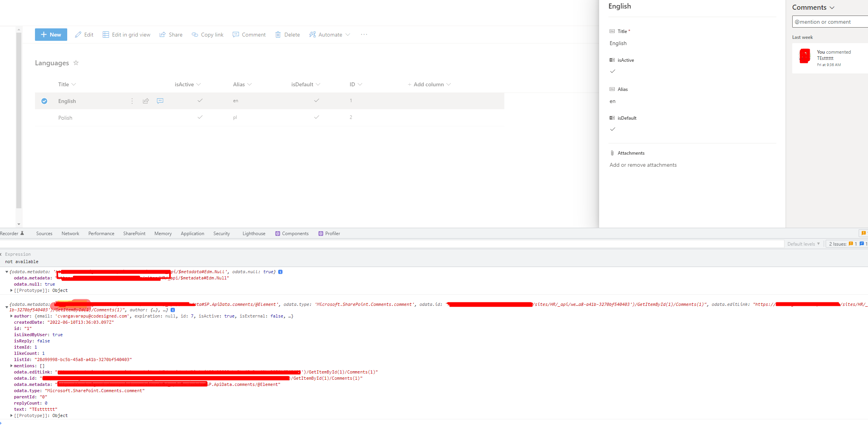Deselect the English row checkmark

click(x=44, y=101)
